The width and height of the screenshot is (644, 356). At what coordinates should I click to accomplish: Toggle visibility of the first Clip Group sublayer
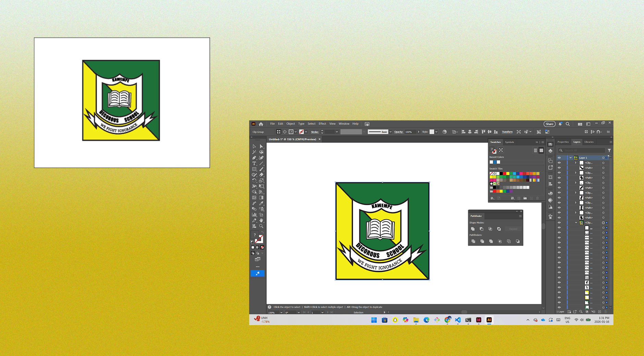(x=559, y=163)
